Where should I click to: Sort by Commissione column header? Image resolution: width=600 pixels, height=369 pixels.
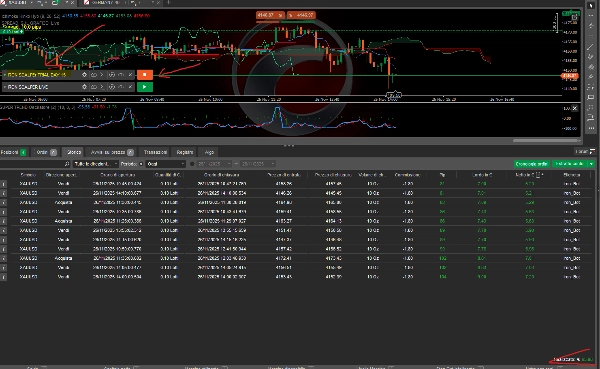407,175
